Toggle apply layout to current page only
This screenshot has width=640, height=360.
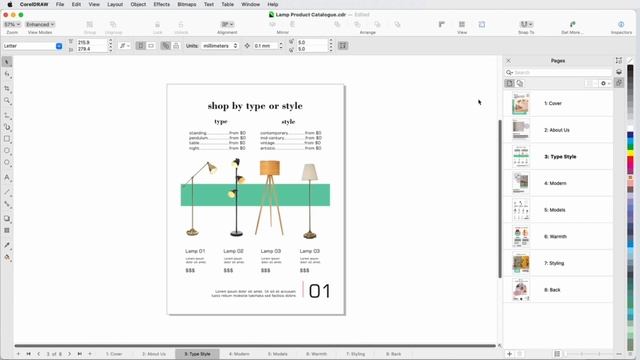(x=176, y=46)
